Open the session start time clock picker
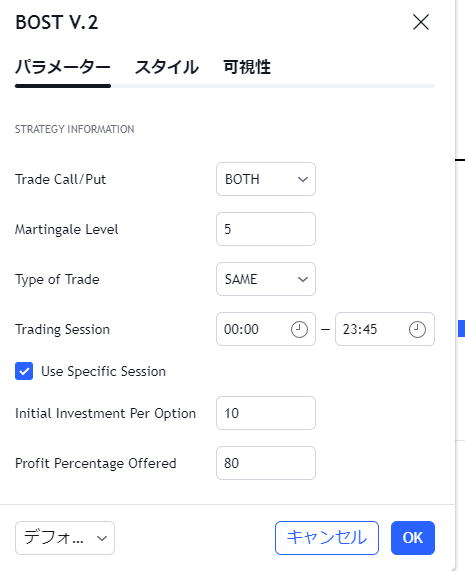 tap(299, 330)
